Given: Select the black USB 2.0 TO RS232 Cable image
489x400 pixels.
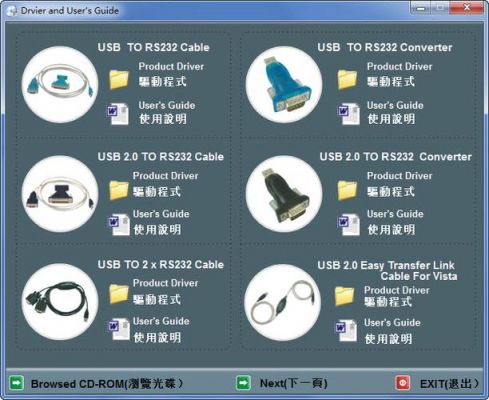Looking at the screenshot, I should [x=60, y=194].
